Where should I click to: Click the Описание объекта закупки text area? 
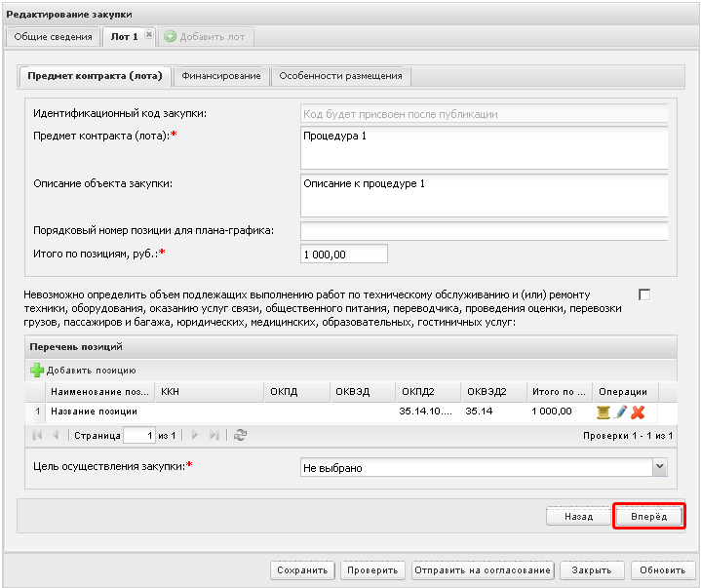(x=485, y=196)
